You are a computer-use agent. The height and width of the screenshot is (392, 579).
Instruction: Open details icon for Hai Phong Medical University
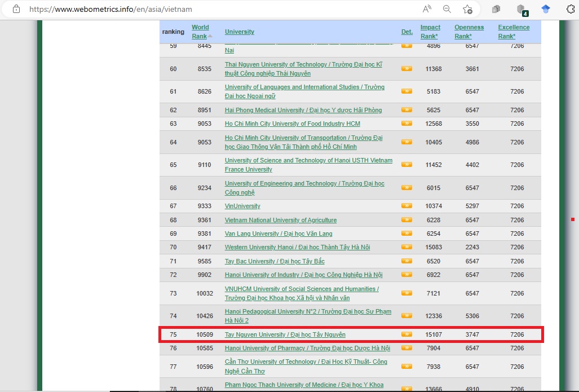tap(406, 110)
